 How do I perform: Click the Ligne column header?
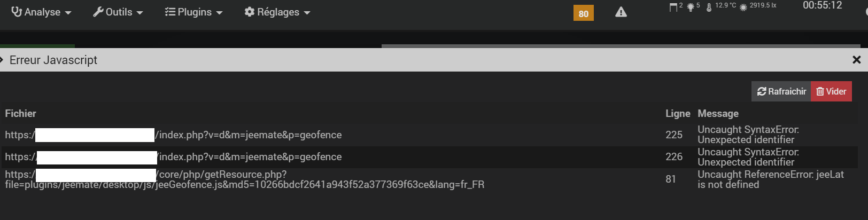click(677, 114)
